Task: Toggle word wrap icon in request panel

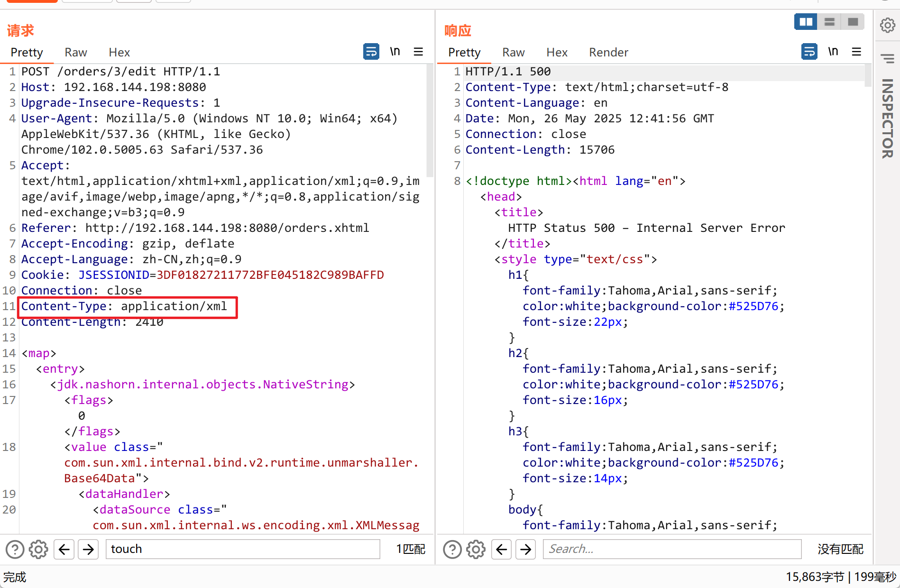Action: 371,51
